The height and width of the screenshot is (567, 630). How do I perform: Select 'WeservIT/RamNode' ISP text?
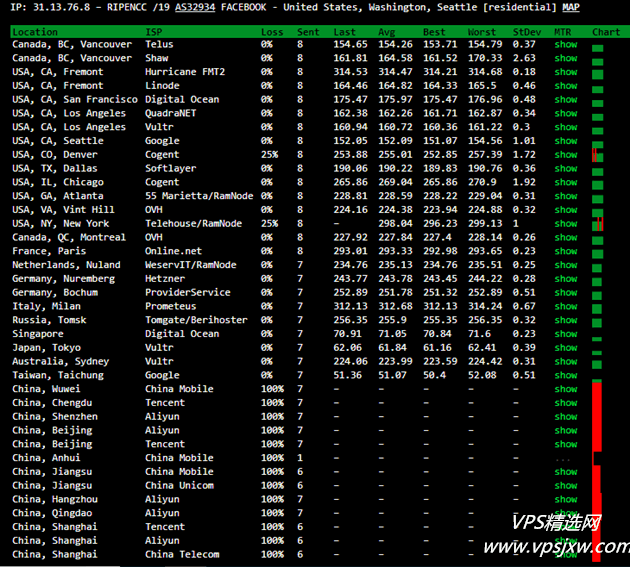click(190, 265)
